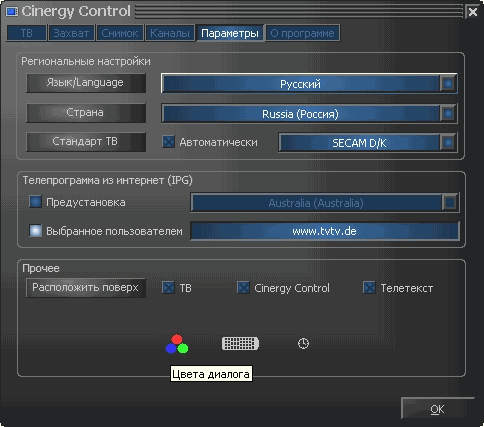
Task: Click the Стандарт ТВ label button
Action: [x=86, y=142]
